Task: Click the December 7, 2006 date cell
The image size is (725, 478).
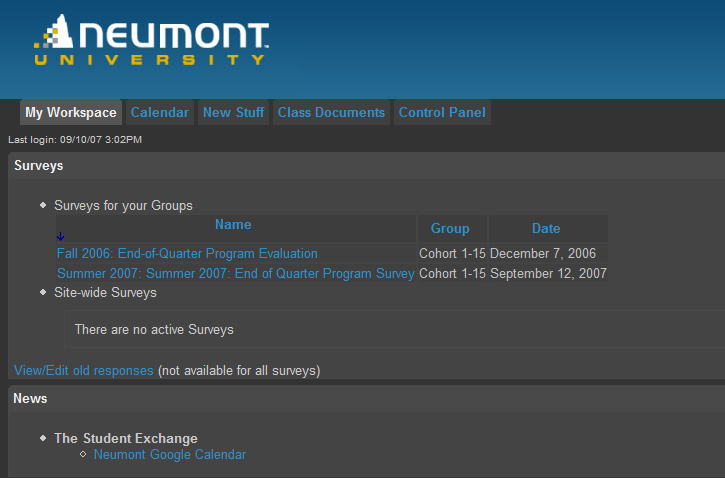Action: (x=543, y=254)
